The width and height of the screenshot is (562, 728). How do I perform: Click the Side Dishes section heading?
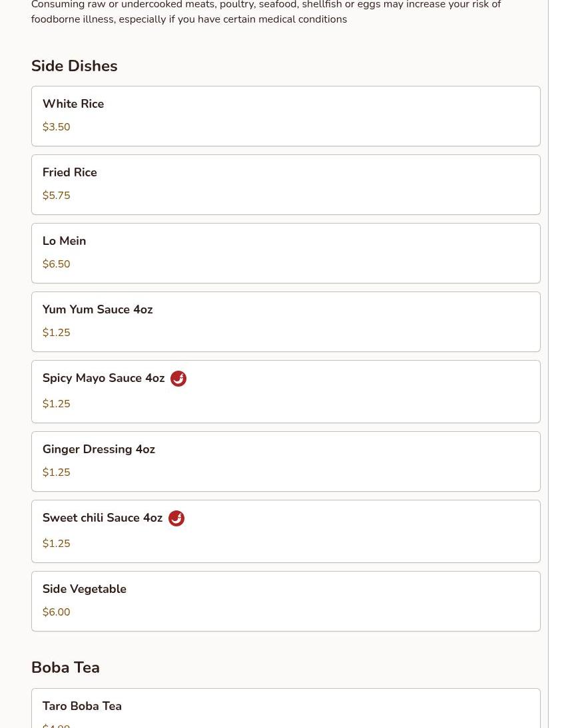[75, 66]
